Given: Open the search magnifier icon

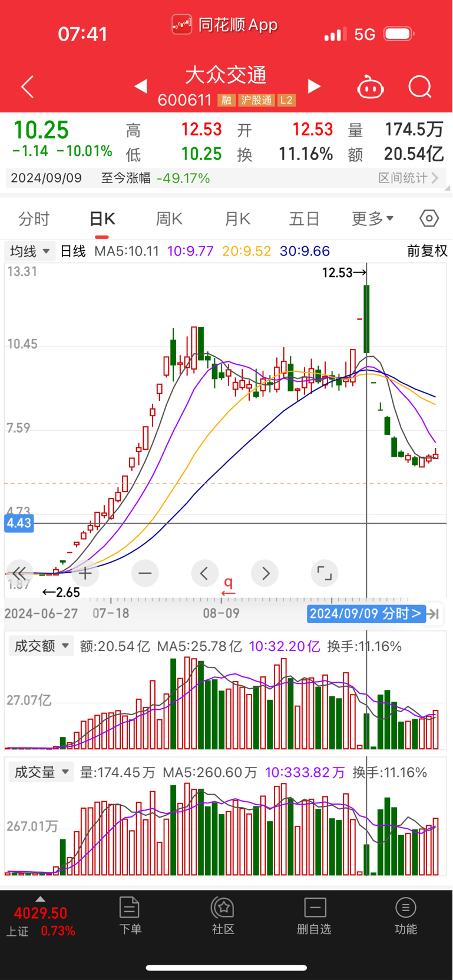Looking at the screenshot, I should click(x=420, y=87).
